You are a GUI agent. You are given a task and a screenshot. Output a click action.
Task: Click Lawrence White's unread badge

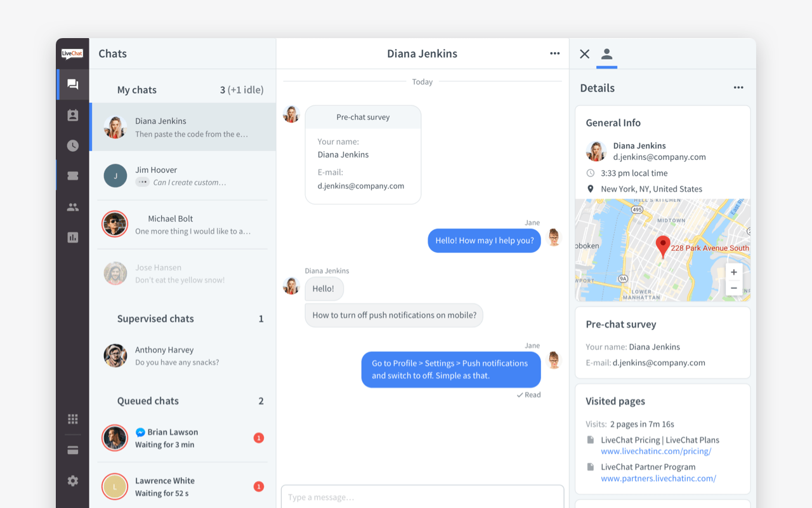258,486
